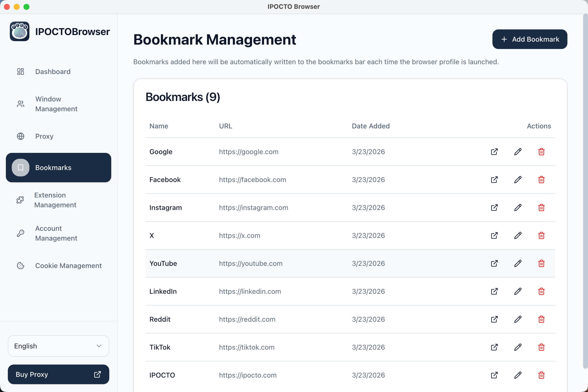Delete the X bookmark

point(541,235)
